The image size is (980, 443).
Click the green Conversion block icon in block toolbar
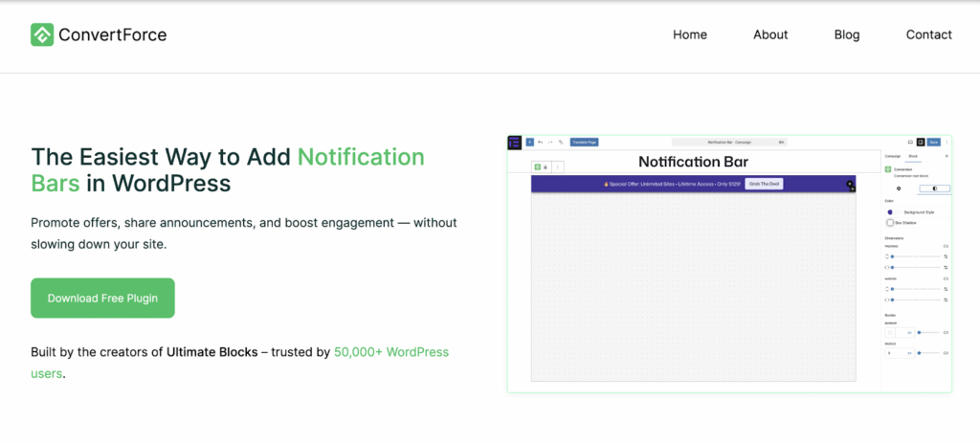click(538, 167)
